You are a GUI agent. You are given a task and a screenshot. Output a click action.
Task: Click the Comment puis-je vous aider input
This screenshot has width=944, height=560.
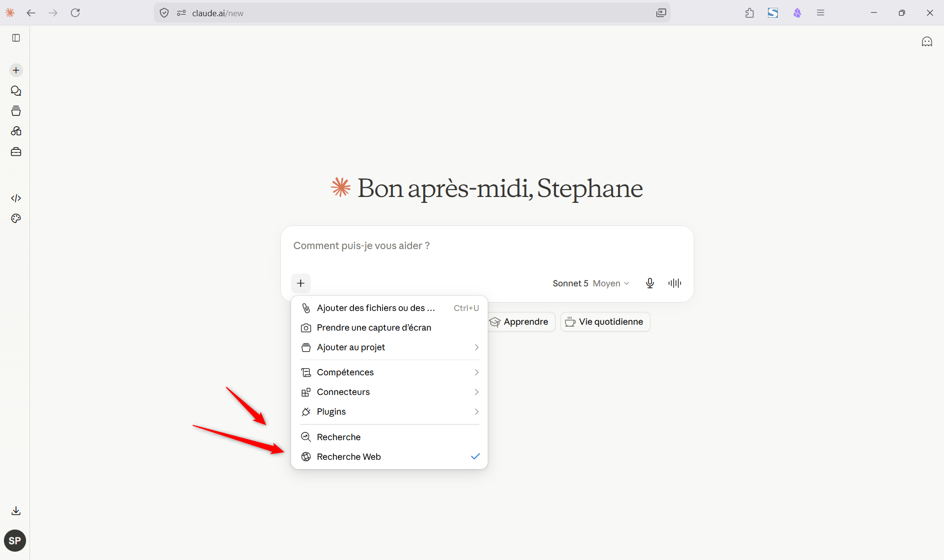(x=487, y=246)
